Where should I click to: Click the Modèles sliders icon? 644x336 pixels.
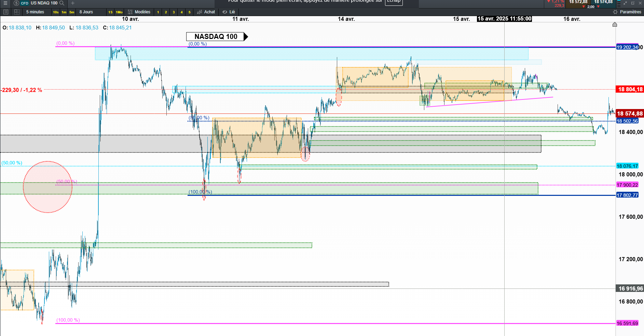point(130,12)
